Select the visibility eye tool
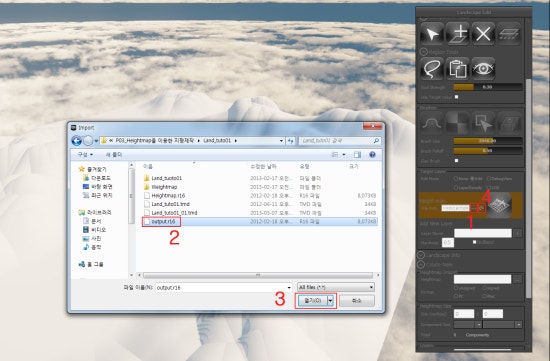The image size is (550, 361). (483, 68)
